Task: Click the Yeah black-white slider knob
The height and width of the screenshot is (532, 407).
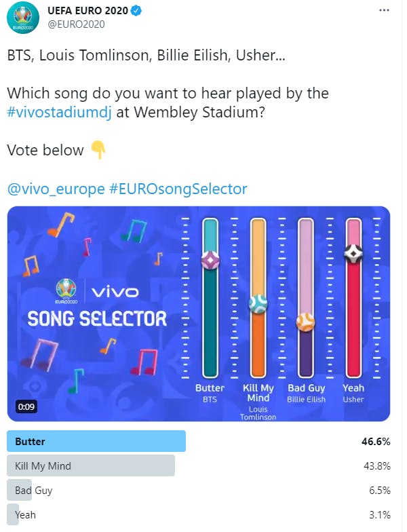Action: 353,254
